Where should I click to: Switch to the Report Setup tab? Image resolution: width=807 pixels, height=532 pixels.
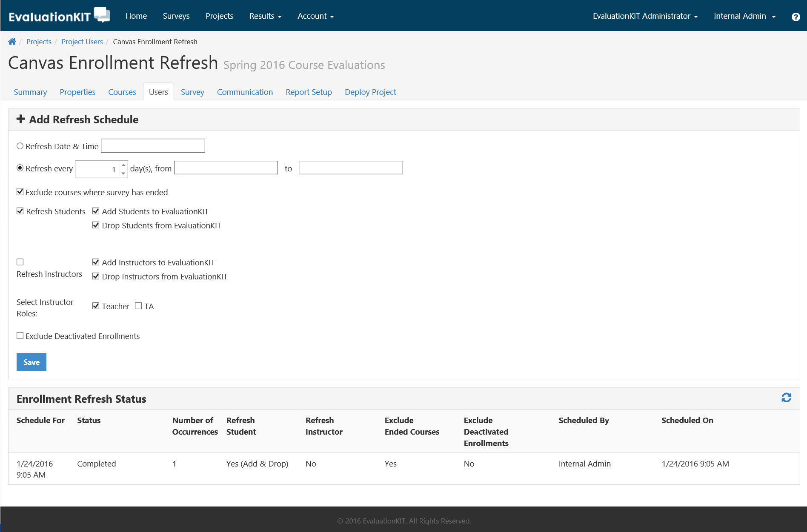309,92
